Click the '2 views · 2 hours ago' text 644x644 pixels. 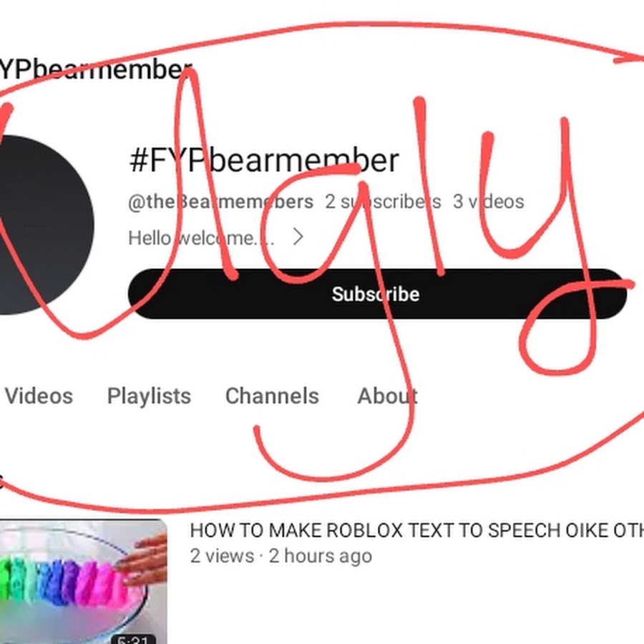tap(281, 556)
